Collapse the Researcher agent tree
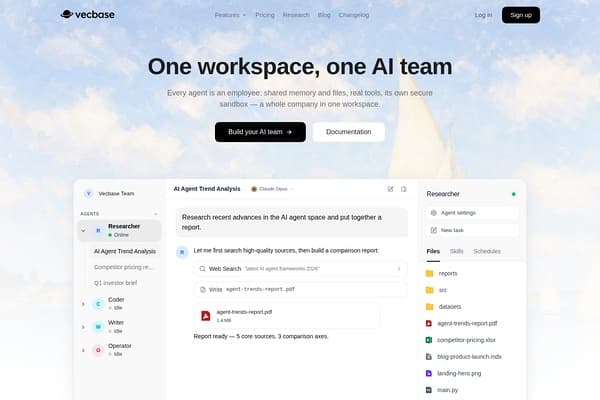This screenshot has width=600, height=400. (x=83, y=230)
